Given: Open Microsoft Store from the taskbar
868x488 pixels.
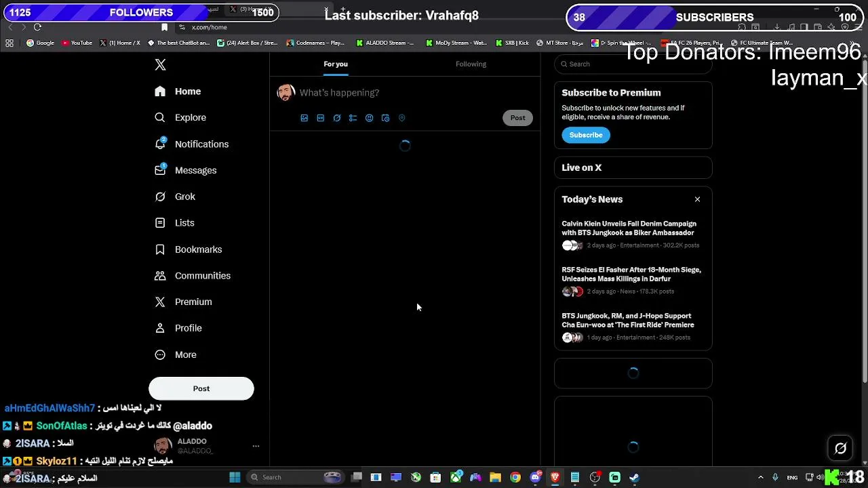Looking at the screenshot, I should pos(435,477).
